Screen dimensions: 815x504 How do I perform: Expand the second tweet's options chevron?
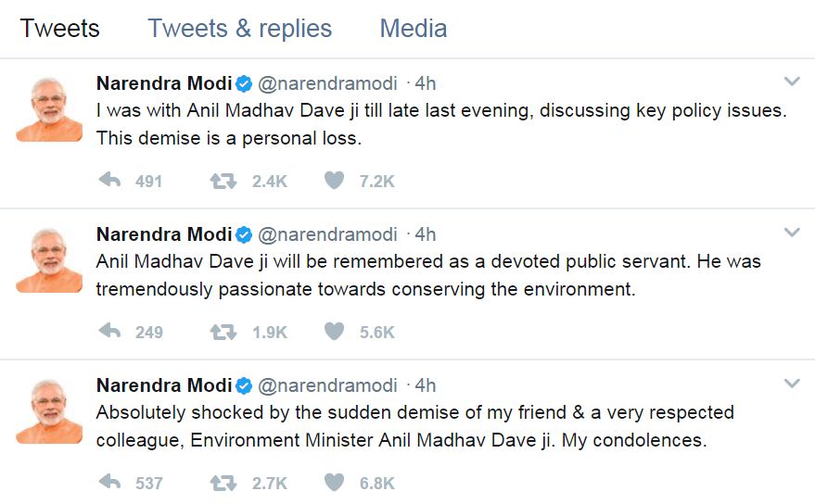(792, 232)
